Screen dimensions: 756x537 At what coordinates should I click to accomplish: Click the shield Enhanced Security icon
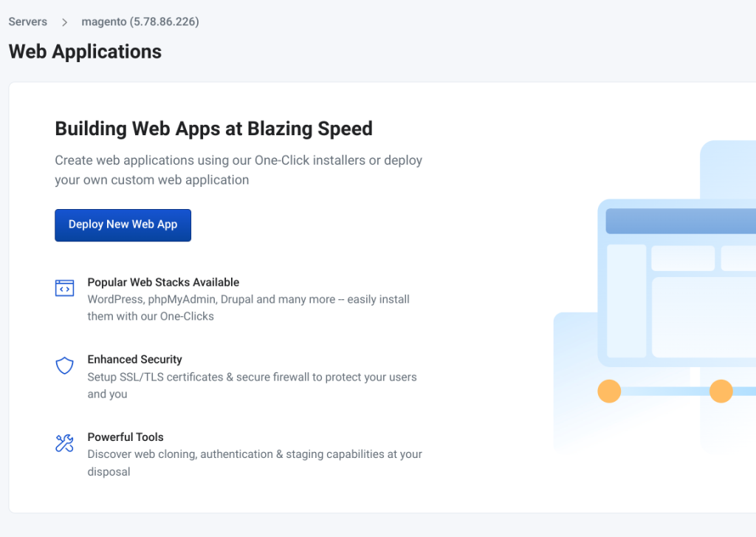pyautogui.click(x=65, y=366)
